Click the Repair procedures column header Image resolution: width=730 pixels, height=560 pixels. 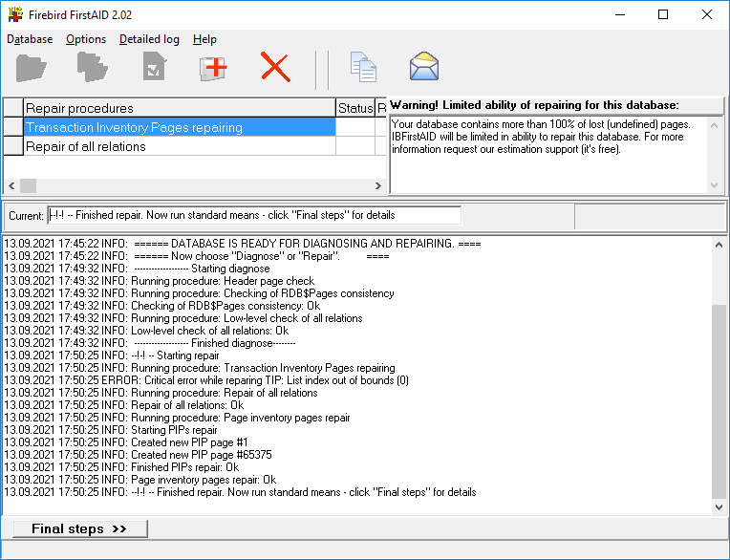(x=180, y=108)
